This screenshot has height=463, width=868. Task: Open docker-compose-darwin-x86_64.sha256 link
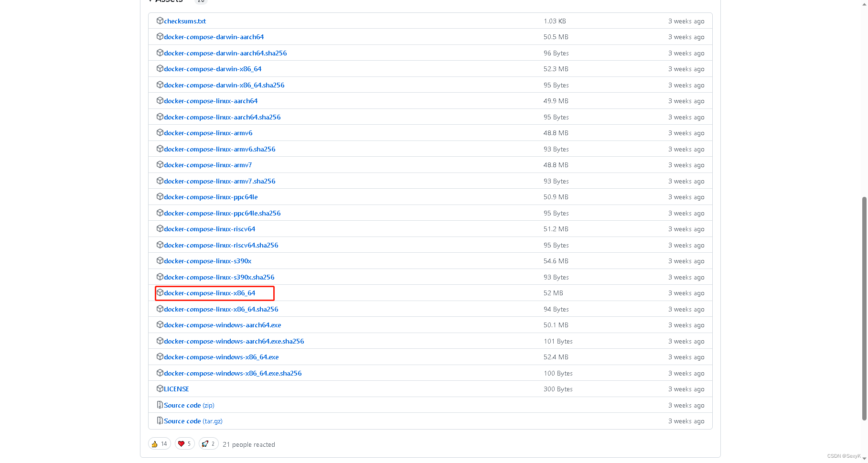click(x=224, y=85)
